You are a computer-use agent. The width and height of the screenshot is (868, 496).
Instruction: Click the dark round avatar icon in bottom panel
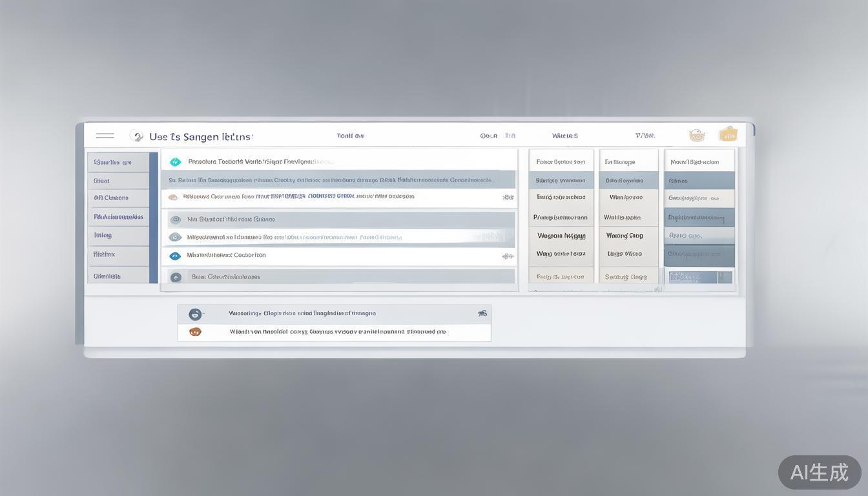coord(195,314)
